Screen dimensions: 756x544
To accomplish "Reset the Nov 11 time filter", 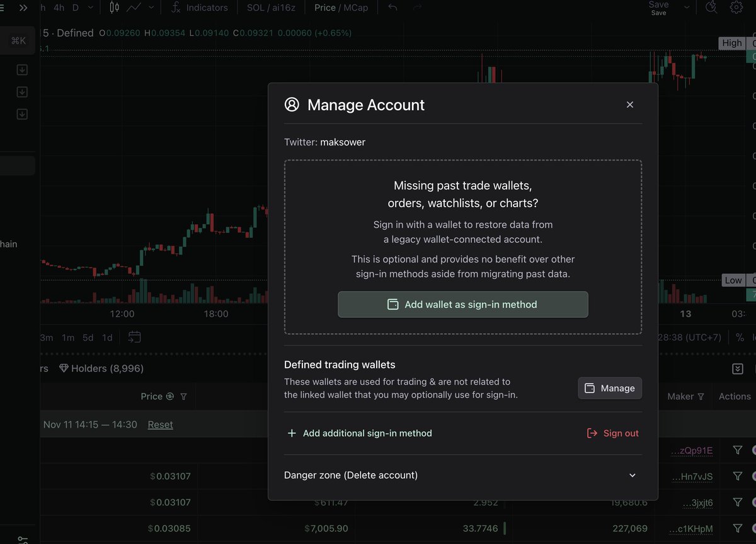I will pyautogui.click(x=160, y=424).
